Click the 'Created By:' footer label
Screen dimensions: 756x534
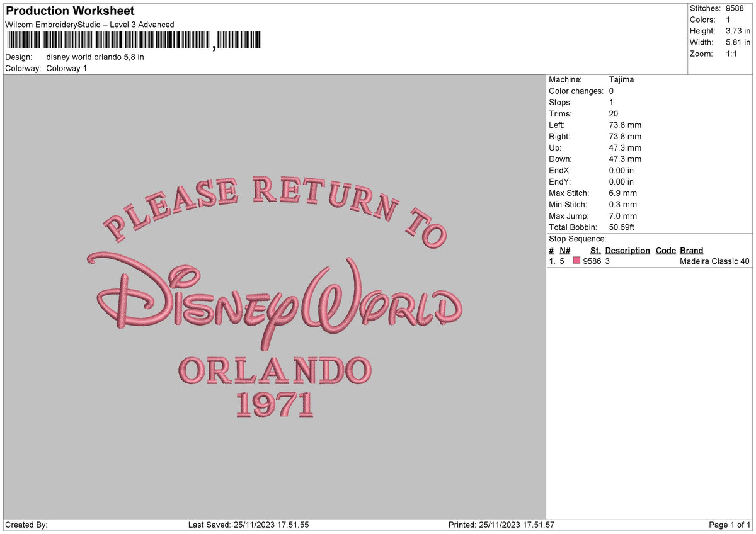coord(26,525)
